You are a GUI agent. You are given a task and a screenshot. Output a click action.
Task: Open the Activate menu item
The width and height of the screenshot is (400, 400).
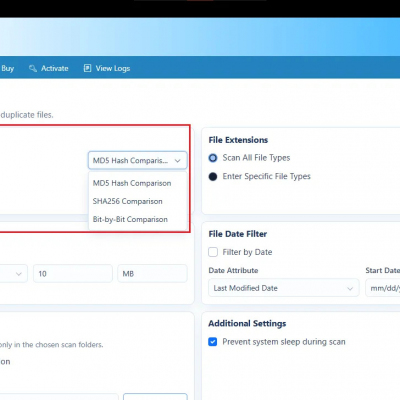[49, 68]
